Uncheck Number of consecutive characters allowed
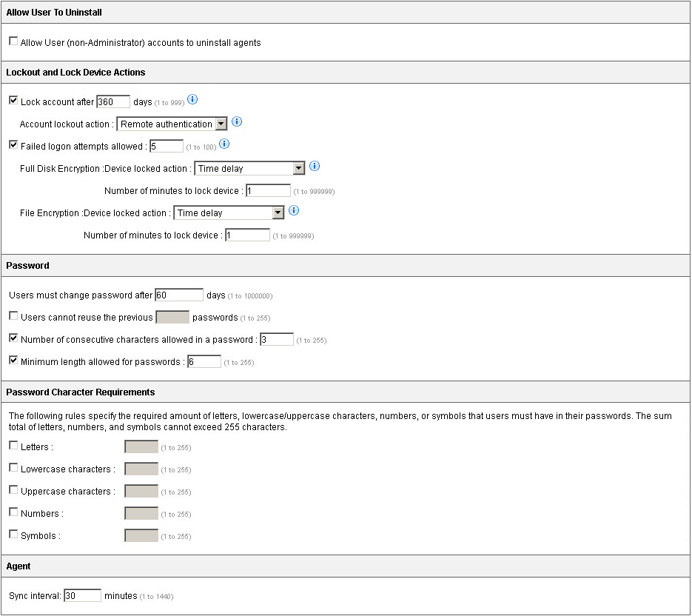 pyautogui.click(x=13, y=338)
